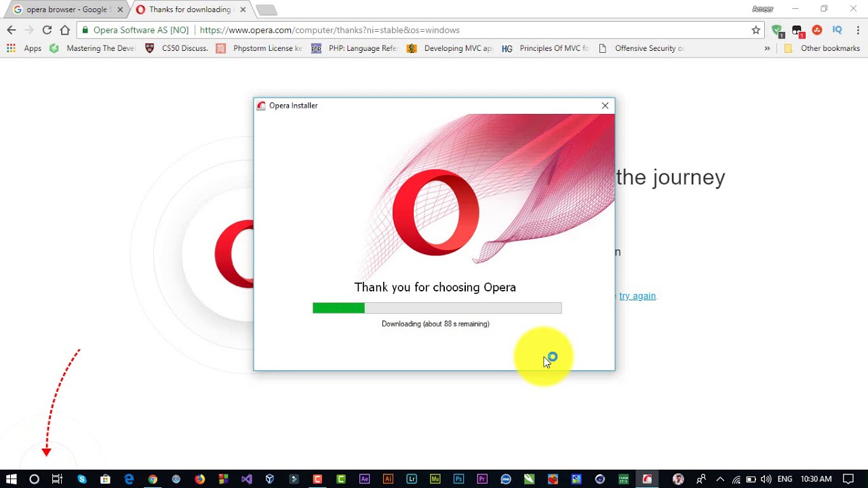
Task: Open 'Mastering The Devel' bookmark
Action: 92,48
